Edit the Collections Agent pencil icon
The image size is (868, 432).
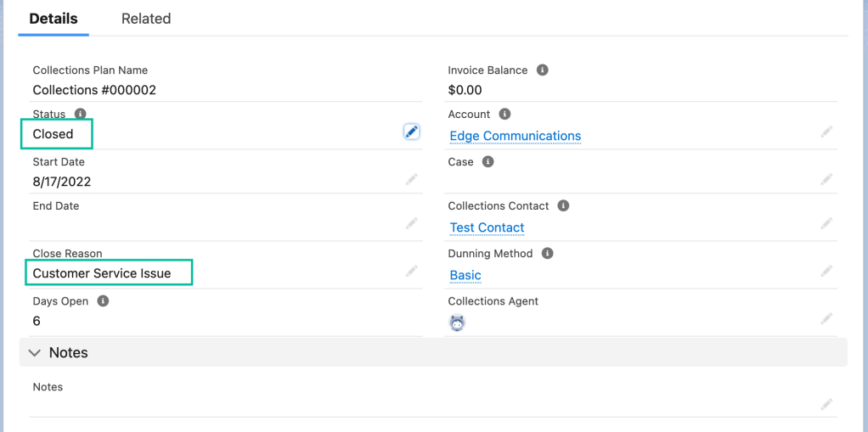coord(826,318)
